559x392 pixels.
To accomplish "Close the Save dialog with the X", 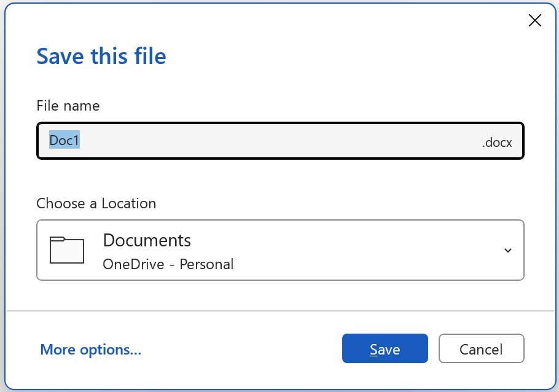I will (535, 21).
